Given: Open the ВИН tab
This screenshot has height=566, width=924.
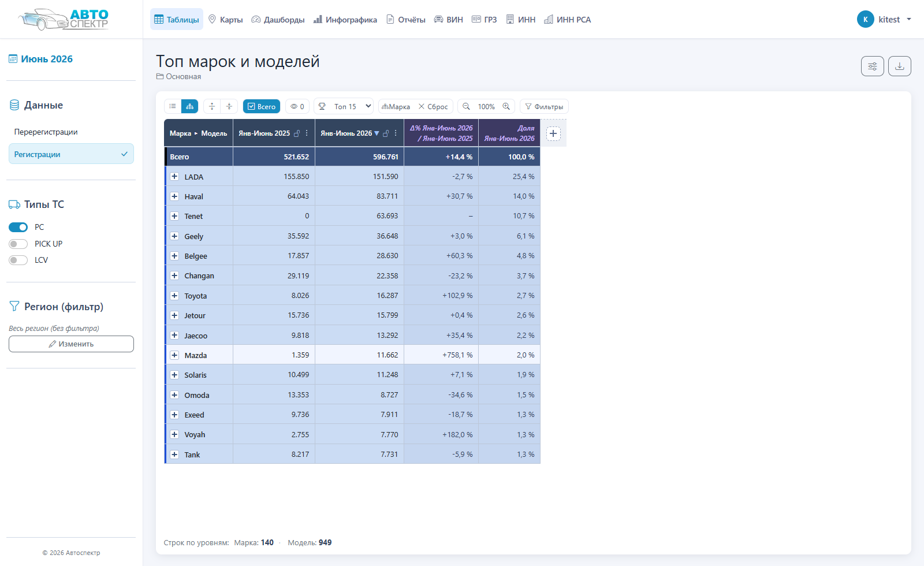Looking at the screenshot, I should 449,19.
